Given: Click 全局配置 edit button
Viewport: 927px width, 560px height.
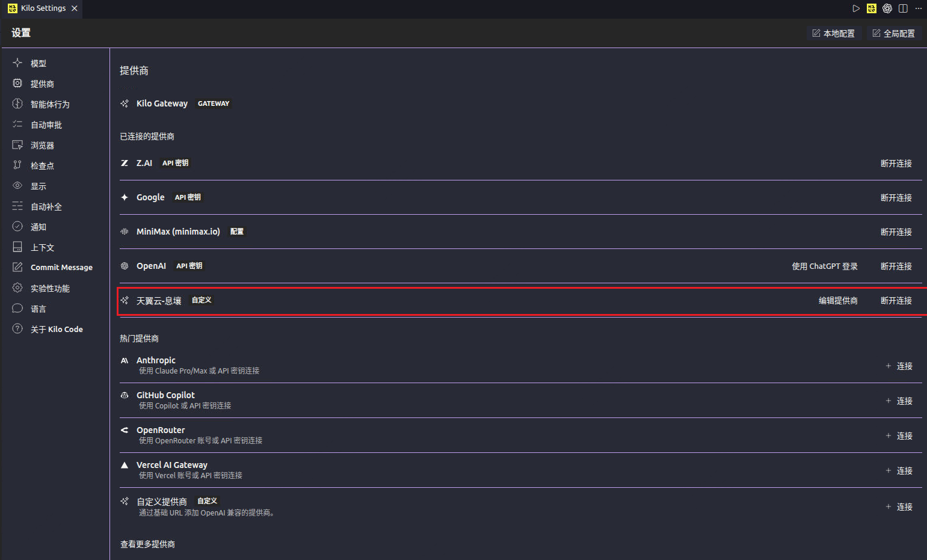Looking at the screenshot, I should 893,33.
